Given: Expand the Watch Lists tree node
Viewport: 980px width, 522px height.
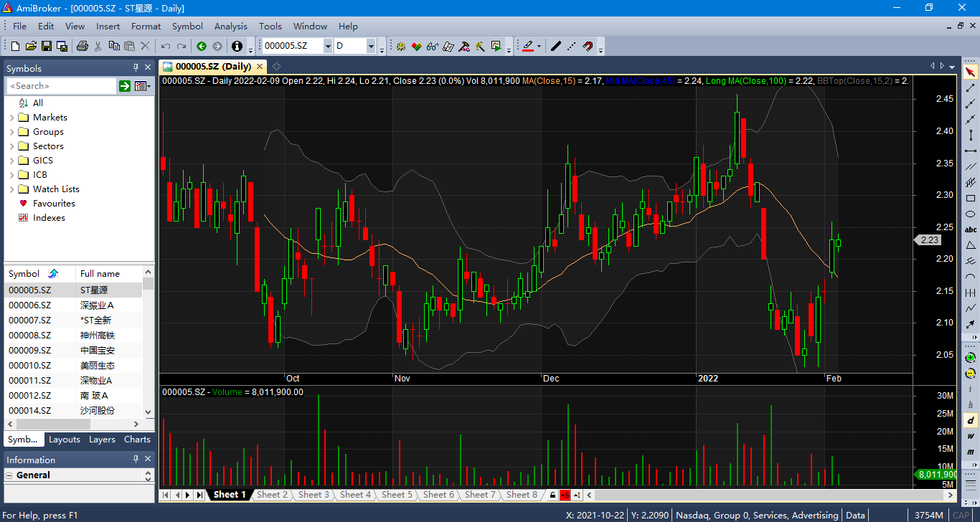Looking at the screenshot, I should point(11,189).
